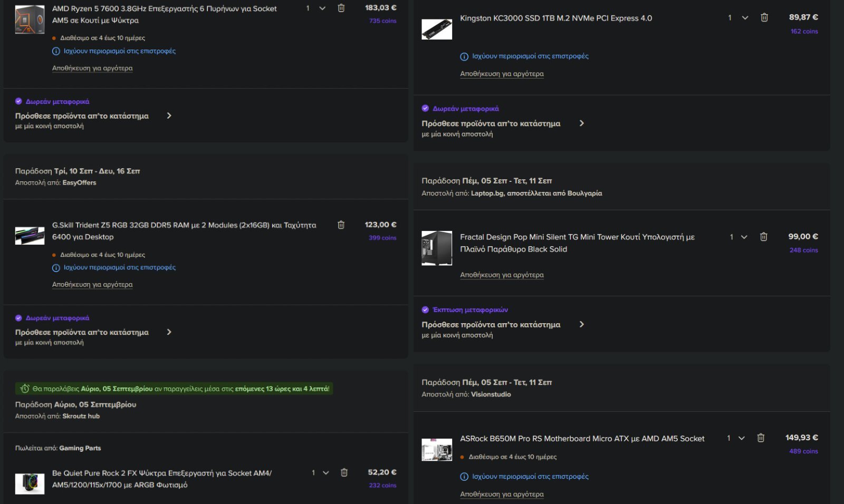Save Fractal Design Pop Mini for later

click(x=502, y=275)
